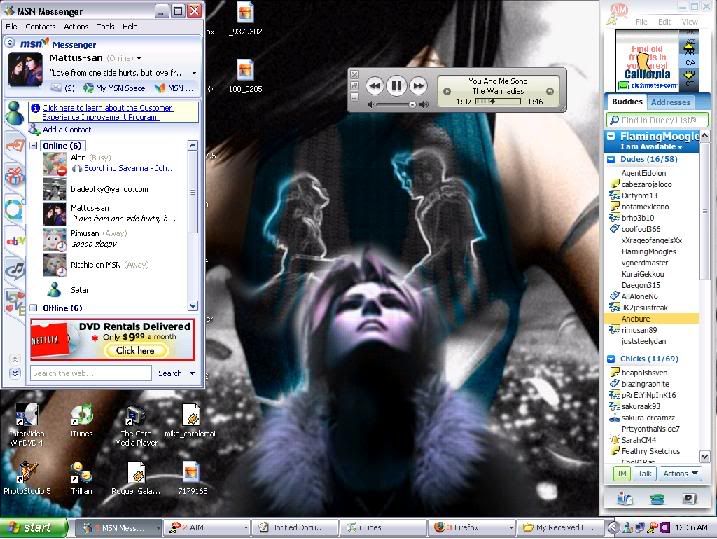This screenshot has height=539, width=717.
Task: Click the MSN Search button
Action: click(170, 374)
